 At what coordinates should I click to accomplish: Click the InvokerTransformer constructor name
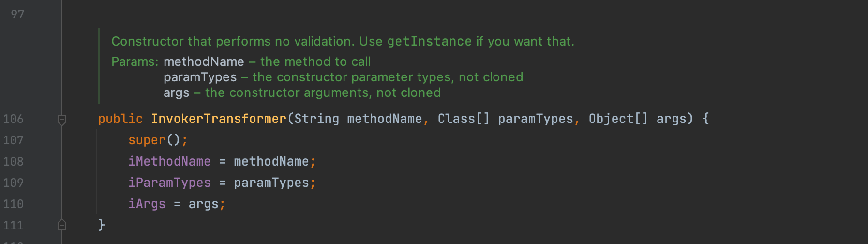(x=219, y=119)
